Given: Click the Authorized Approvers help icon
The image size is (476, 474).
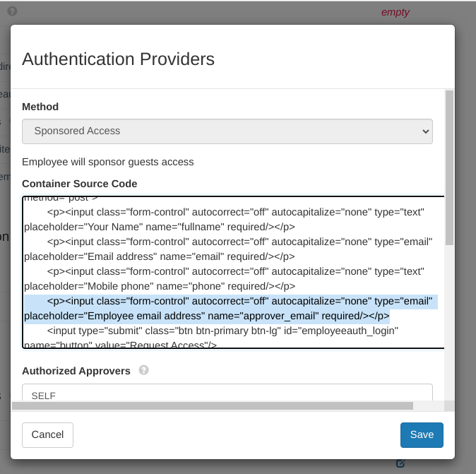Looking at the screenshot, I should (x=144, y=370).
